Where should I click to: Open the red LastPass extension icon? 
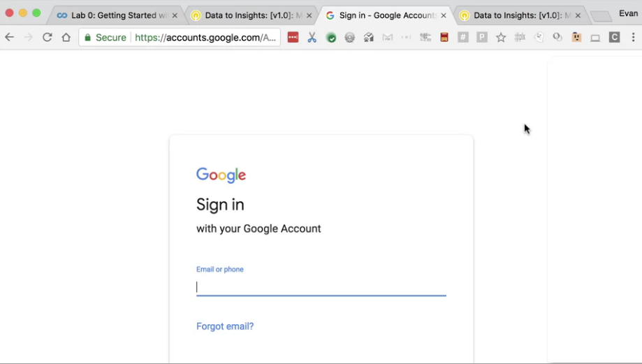(293, 38)
